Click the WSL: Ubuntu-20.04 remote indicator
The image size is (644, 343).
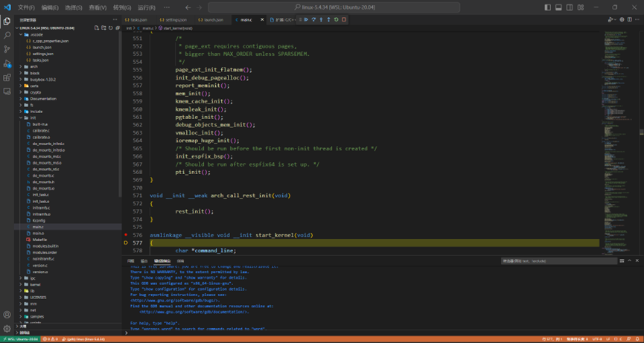point(20,339)
